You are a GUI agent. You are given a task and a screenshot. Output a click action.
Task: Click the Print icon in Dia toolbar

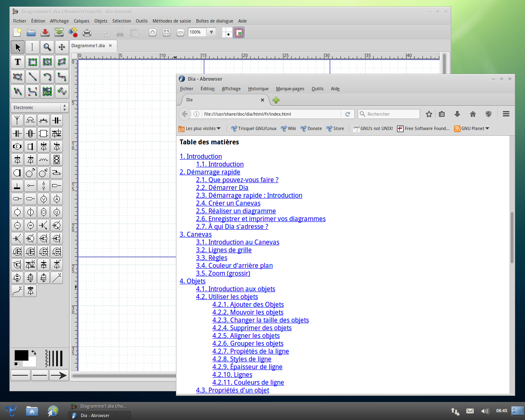(x=87, y=32)
